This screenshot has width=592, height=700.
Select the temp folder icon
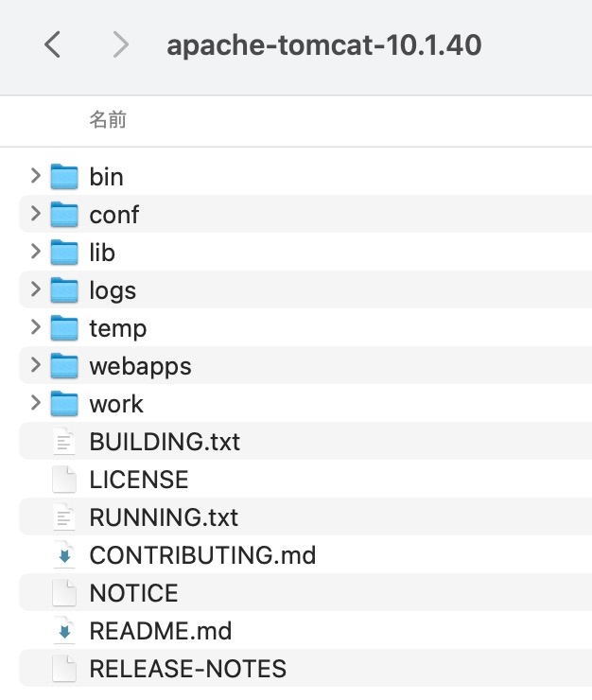pyautogui.click(x=64, y=328)
